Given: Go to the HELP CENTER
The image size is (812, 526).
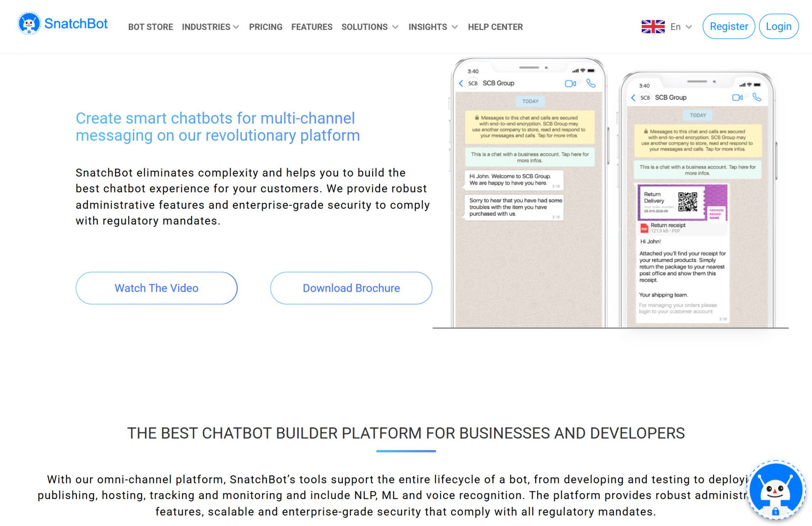Looking at the screenshot, I should pyautogui.click(x=495, y=27).
